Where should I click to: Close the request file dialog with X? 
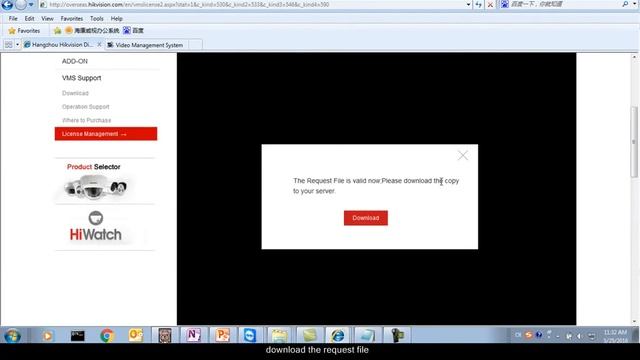click(462, 156)
